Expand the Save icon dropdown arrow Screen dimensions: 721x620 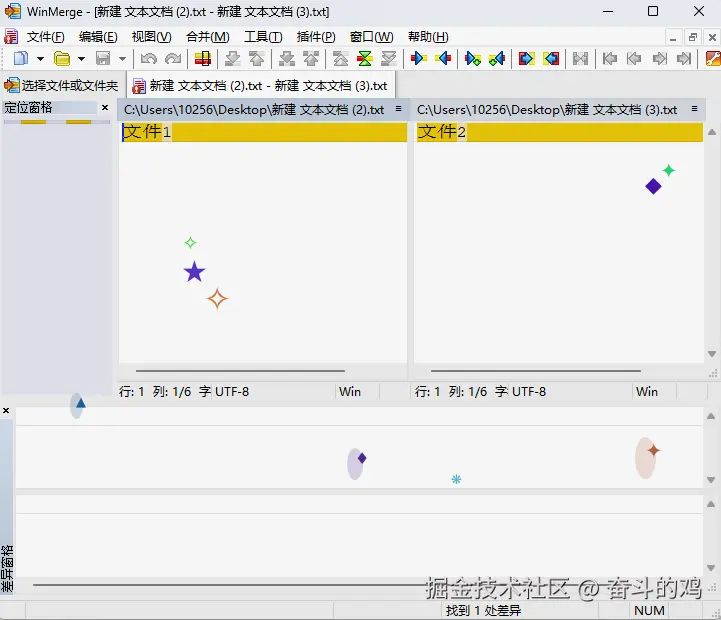(122, 58)
